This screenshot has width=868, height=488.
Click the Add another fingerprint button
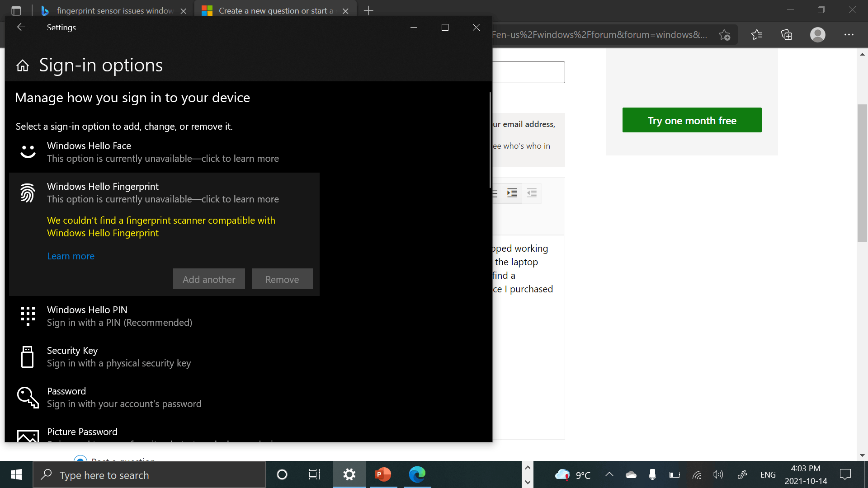(x=209, y=279)
